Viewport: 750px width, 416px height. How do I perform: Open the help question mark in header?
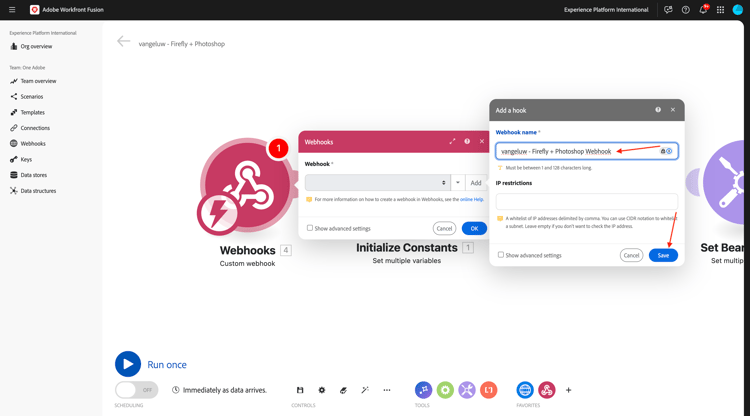pyautogui.click(x=685, y=10)
